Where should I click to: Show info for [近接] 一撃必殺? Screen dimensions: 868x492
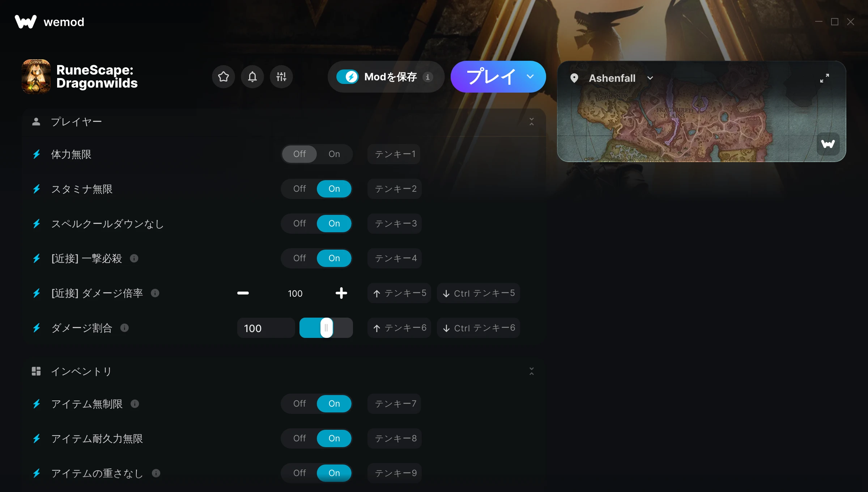(x=134, y=258)
